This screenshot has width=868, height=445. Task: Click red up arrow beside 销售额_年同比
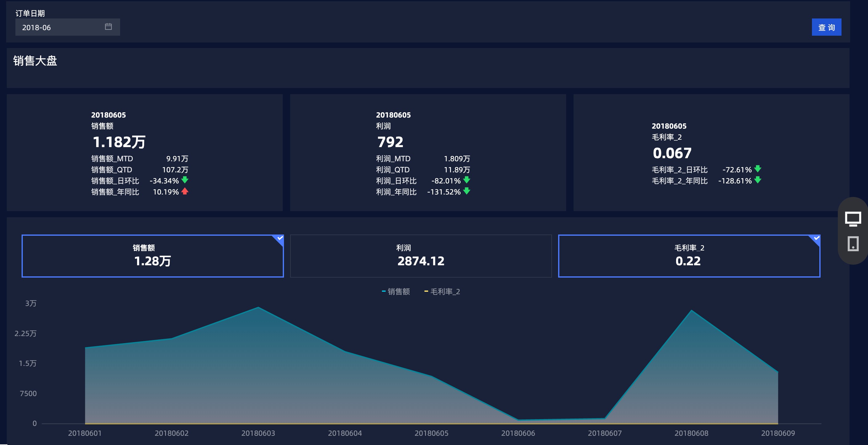185,191
